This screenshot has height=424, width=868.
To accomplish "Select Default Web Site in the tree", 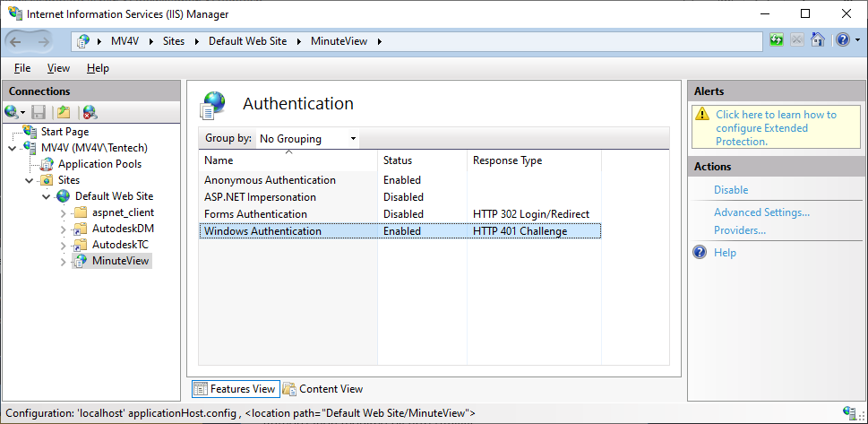I will pyautogui.click(x=114, y=196).
